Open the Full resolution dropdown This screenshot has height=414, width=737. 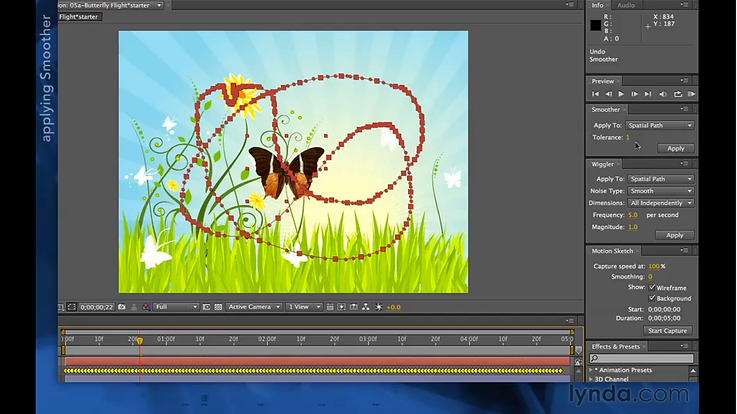[x=176, y=307]
